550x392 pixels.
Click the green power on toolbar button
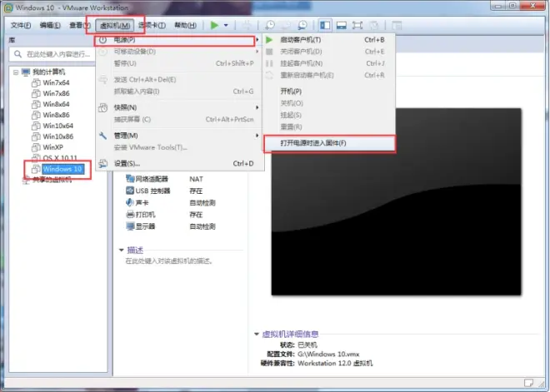[214, 25]
